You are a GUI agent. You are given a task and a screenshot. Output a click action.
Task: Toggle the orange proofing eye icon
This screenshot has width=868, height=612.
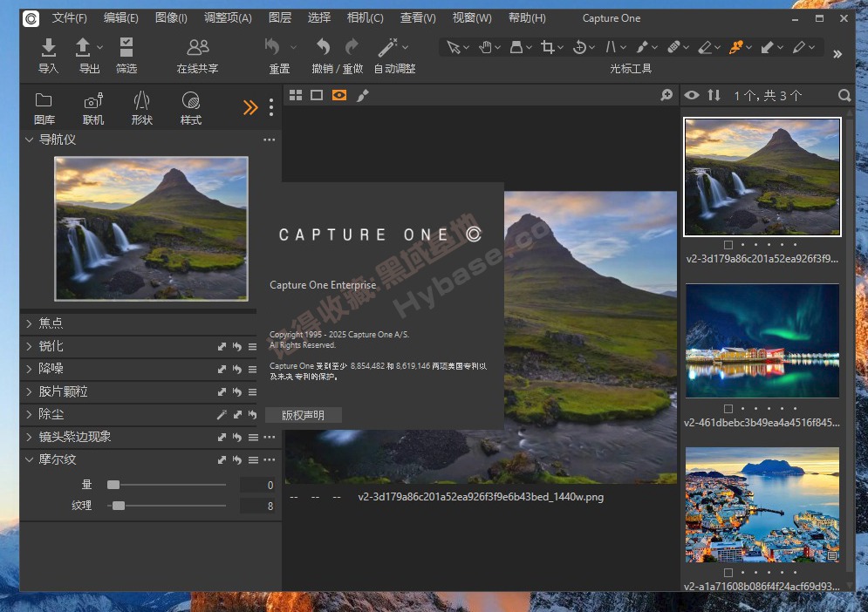tap(339, 95)
